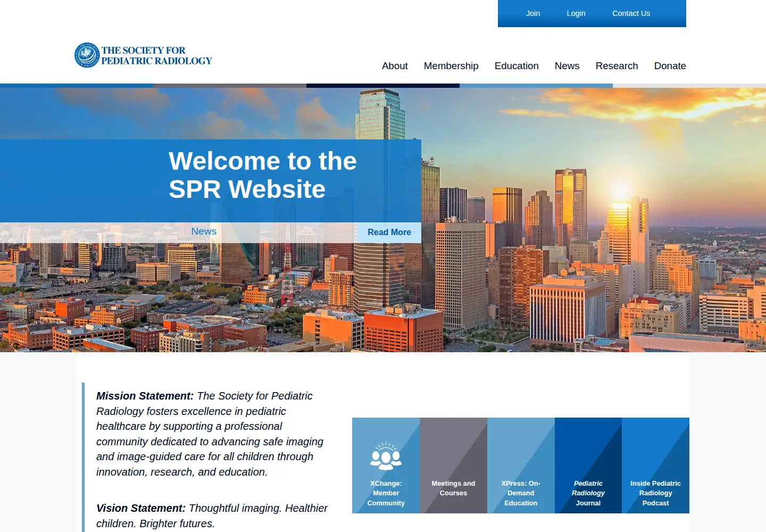The width and height of the screenshot is (766, 532).
Task: Open the Login link
Action: click(x=576, y=13)
